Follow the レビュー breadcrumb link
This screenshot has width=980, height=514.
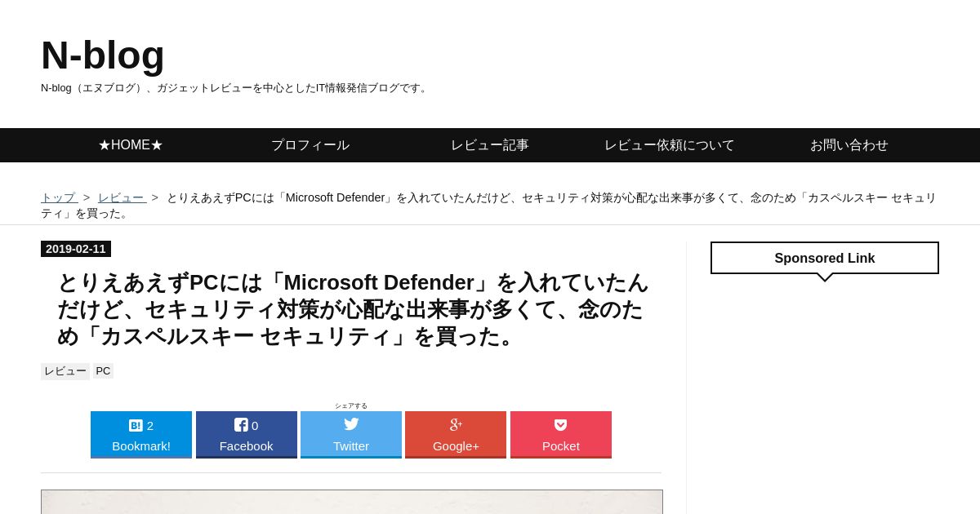[122, 197]
